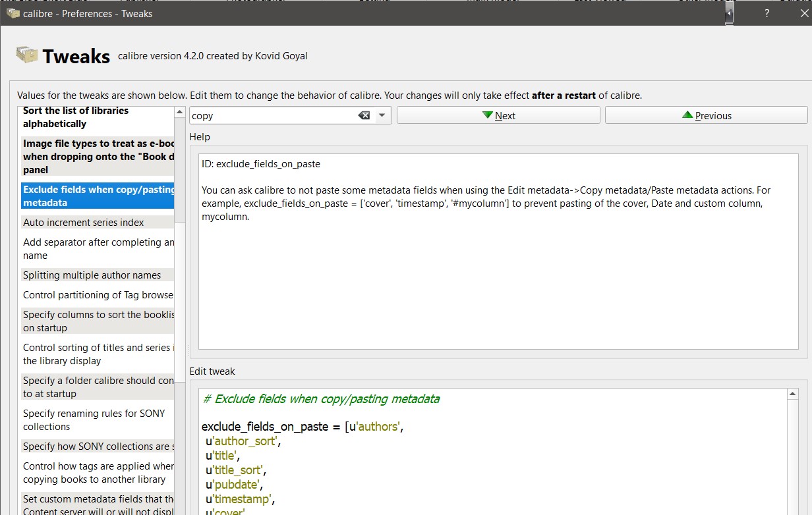Clear the search box text
The width and height of the screenshot is (812, 515).
click(364, 116)
